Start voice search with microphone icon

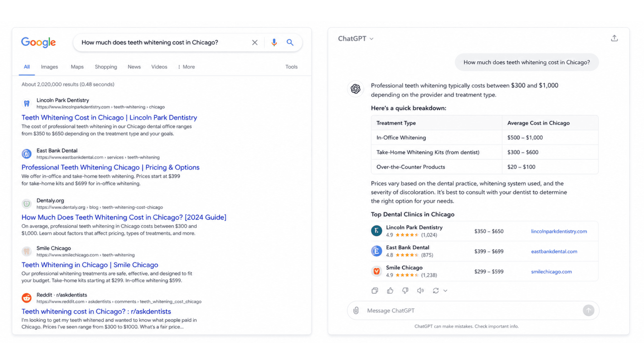click(x=274, y=43)
